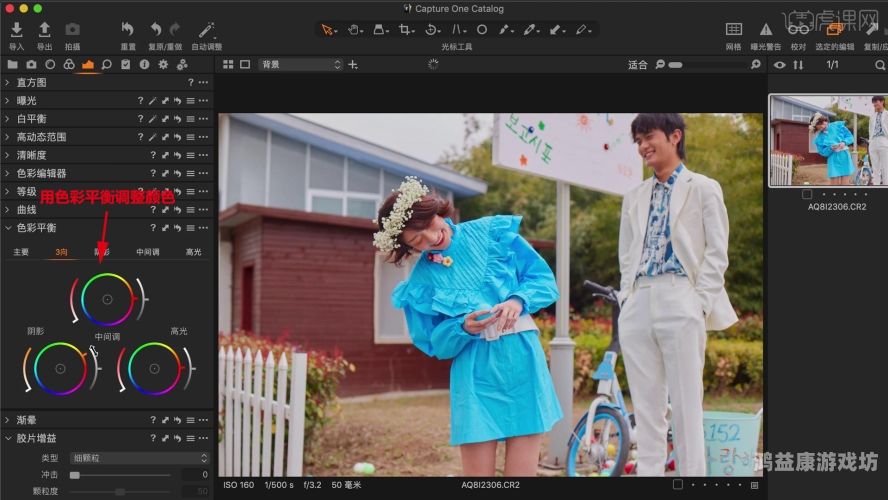This screenshot has height=500, width=888.
Task: Select the Crop cursor tool
Action: [x=406, y=30]
